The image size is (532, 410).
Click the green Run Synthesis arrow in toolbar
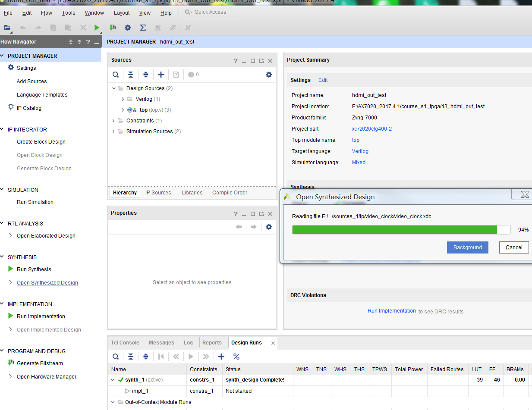pyautogui.click(x=97, y=28)
